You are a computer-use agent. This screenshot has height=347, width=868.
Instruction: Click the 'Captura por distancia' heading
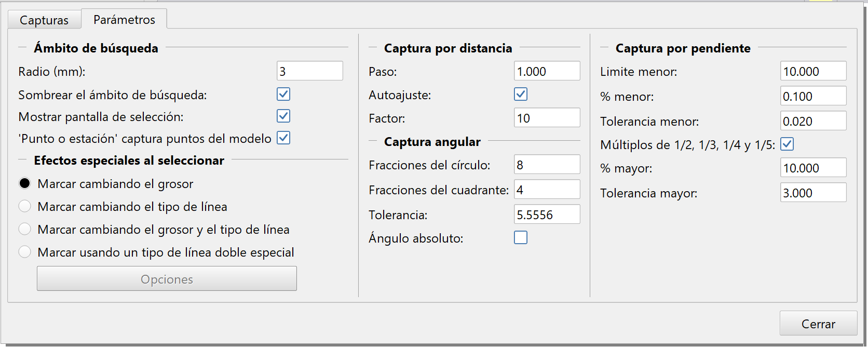pos(448,48)
